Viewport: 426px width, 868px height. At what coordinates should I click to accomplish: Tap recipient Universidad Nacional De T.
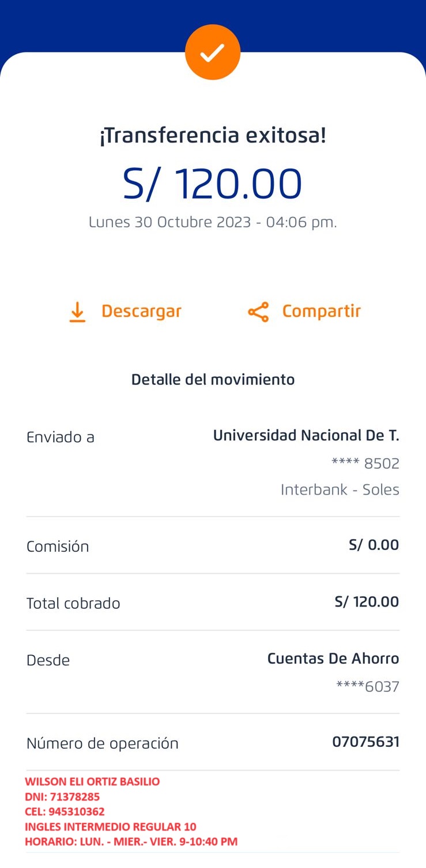pos(306,436)
